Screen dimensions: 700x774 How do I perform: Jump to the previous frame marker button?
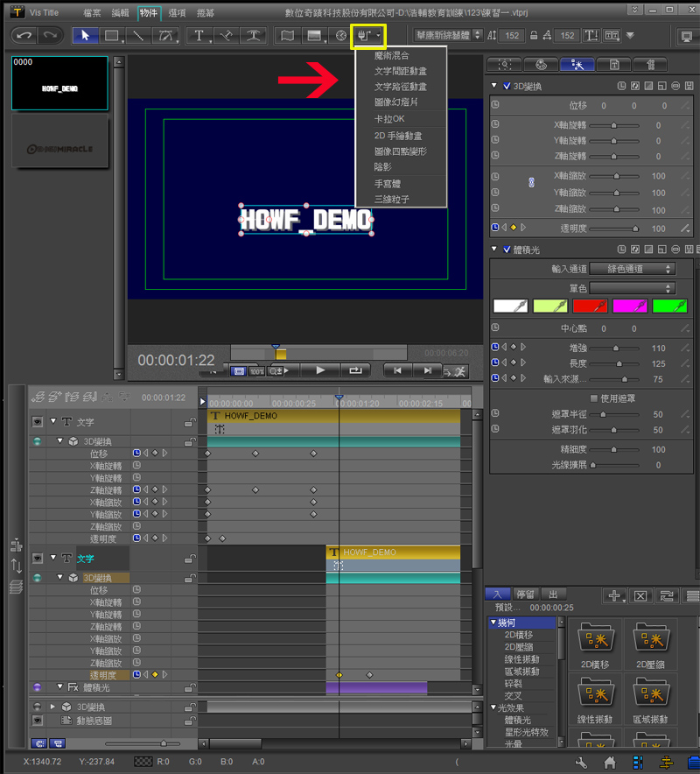point(397,370)
